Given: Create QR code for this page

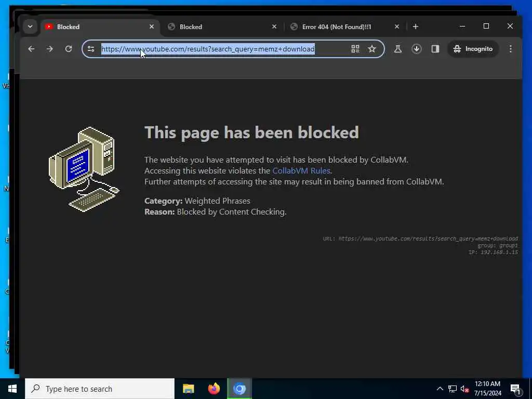Looking at the screenshot, I should click(355, 49).
